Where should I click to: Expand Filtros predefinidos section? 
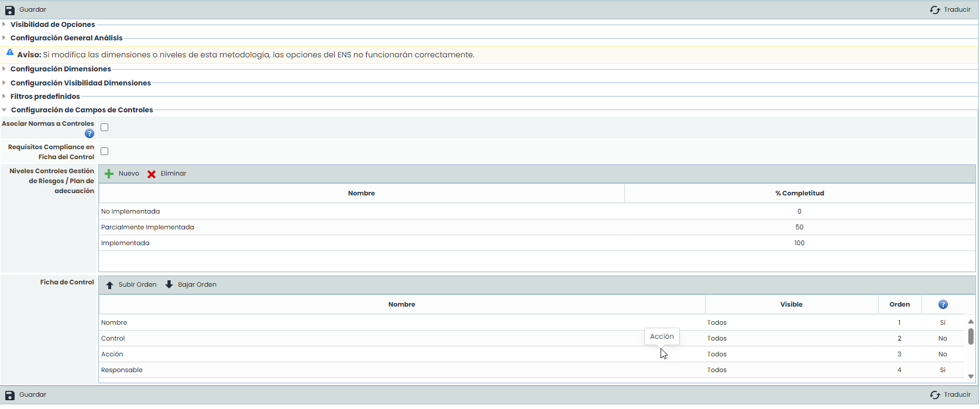pos(45,97)
